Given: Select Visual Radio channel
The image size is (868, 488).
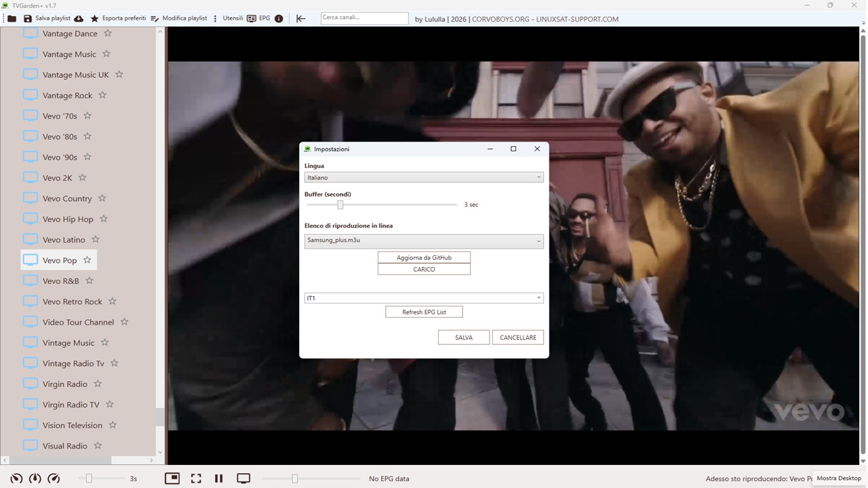Looking at the screenshot, I should 64,446.
